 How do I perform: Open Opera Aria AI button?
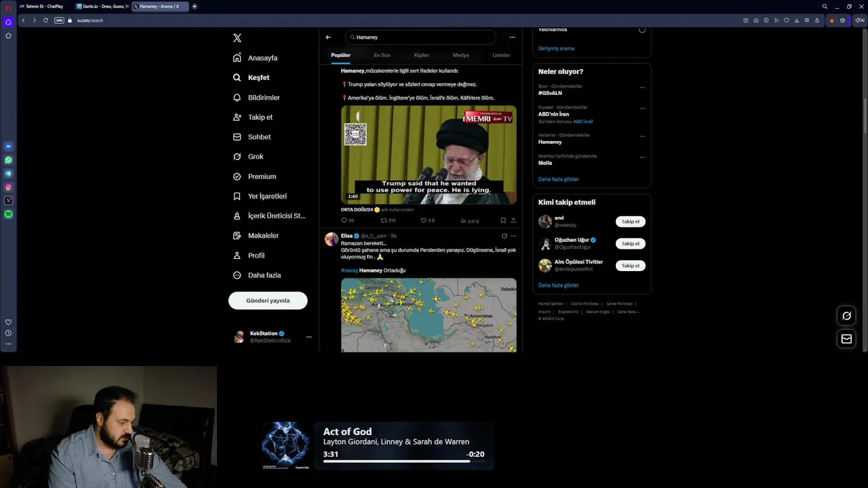(859, 20)
